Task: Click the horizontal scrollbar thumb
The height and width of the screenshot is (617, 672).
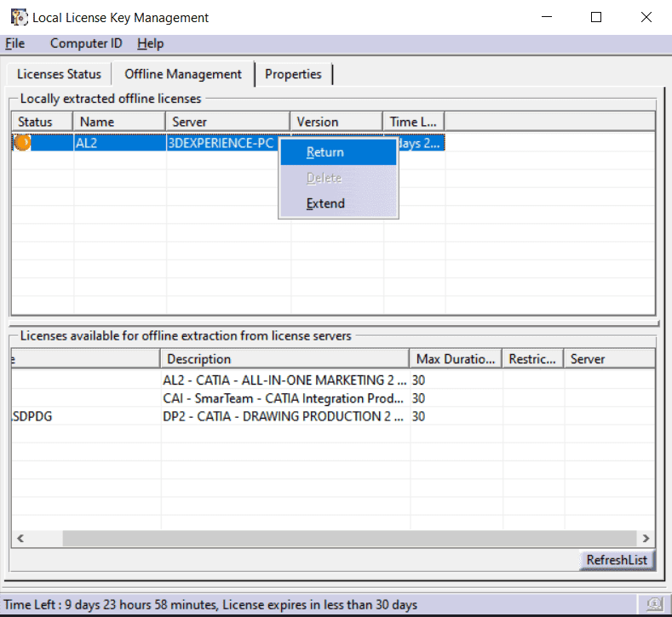Action: (350, 538)
